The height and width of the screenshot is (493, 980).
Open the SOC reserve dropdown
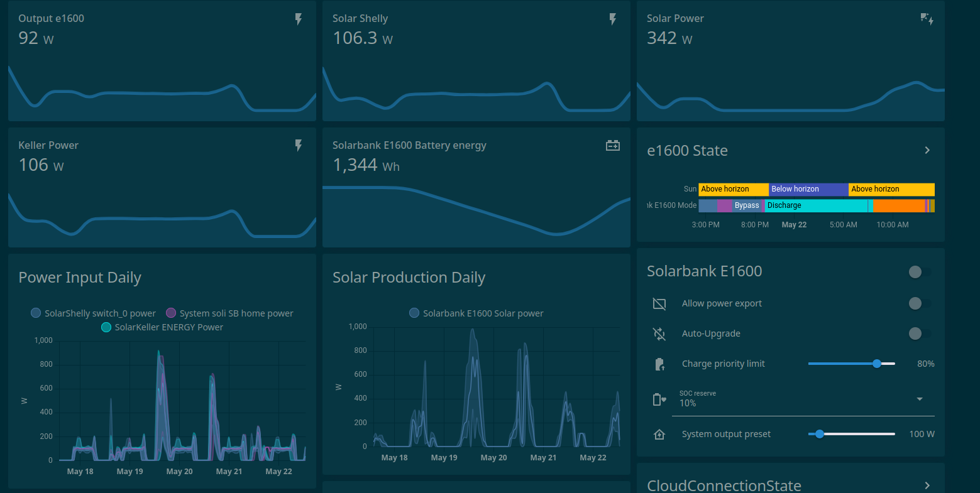[x=920, y=399]
